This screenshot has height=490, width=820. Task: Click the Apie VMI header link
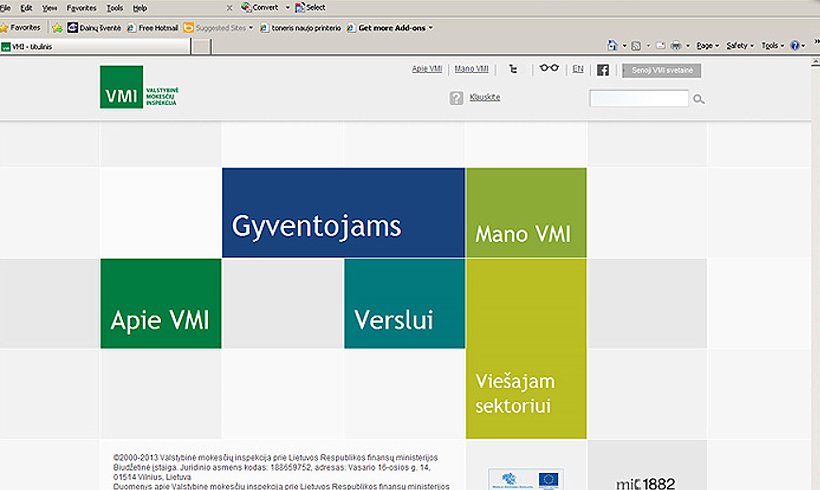(x=427, y=69)
